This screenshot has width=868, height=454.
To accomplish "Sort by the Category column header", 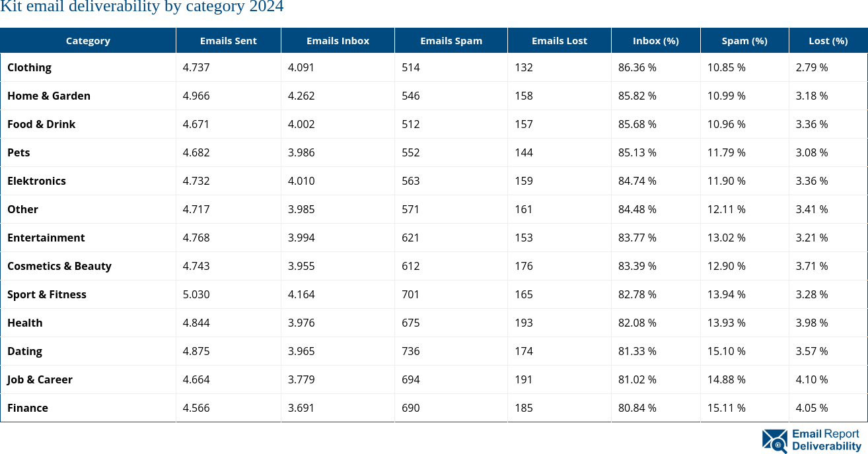I will point(88,40).
